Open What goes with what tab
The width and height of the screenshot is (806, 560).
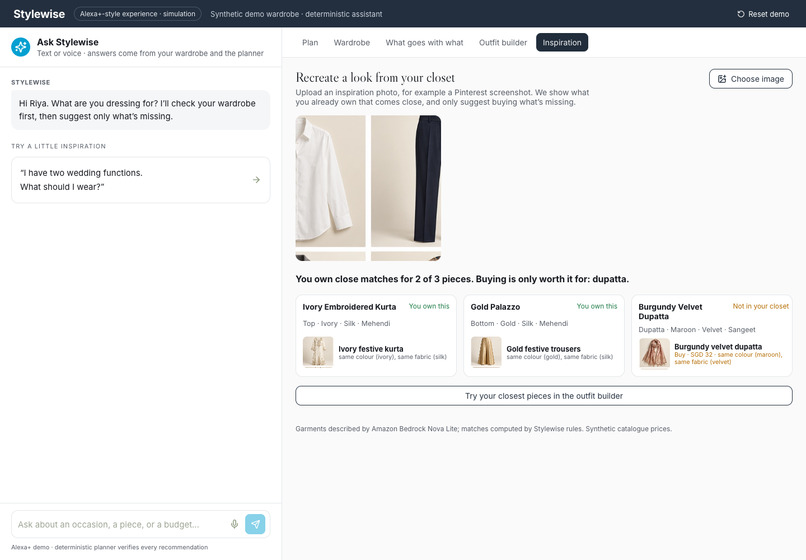pyautogui.click(x=424, y=43)
